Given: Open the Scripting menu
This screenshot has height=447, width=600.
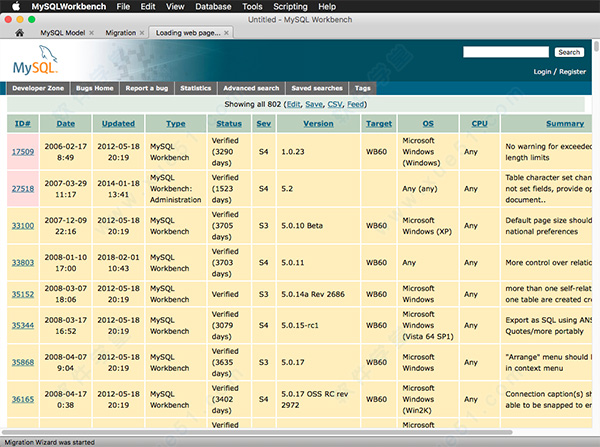Looking at the screenshot, I should pyautogui.click(x=290, y=7).
